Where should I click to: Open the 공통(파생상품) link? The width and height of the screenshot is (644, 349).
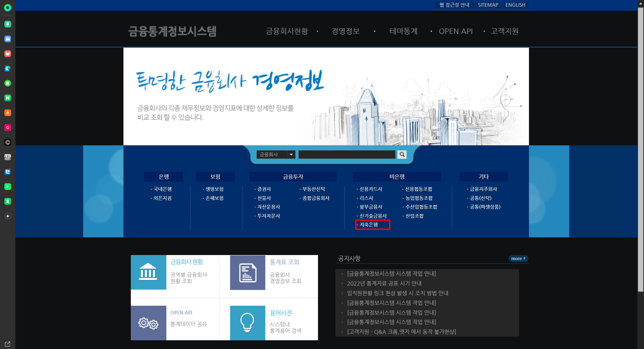click(x=485, y=207)
